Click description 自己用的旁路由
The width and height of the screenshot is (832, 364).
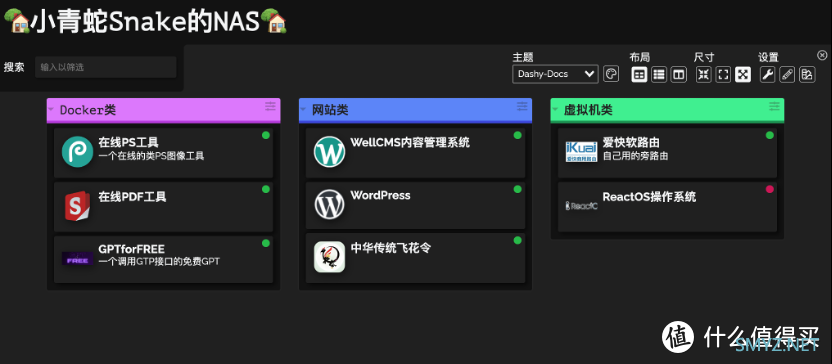point(635,156)
